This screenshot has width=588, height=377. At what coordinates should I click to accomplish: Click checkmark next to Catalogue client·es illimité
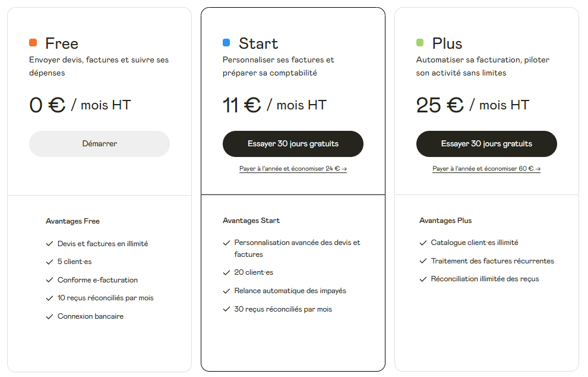(423, 243)
